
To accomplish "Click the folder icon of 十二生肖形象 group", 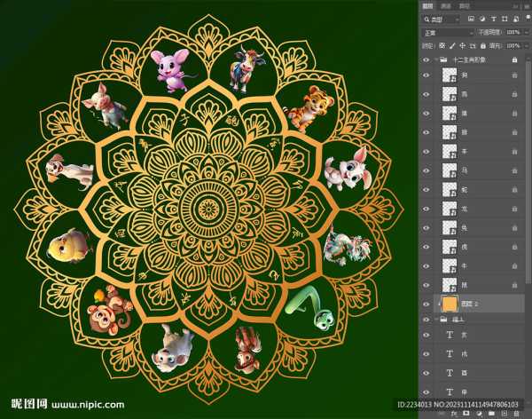I will [443, 59].
